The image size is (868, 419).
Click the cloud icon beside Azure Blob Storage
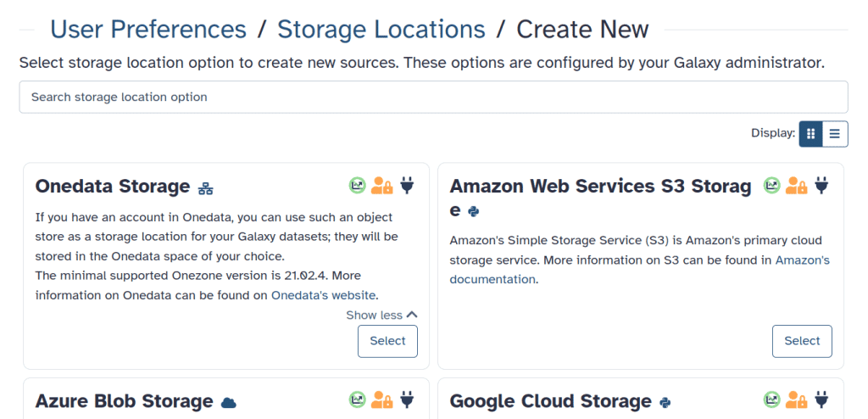228,402
